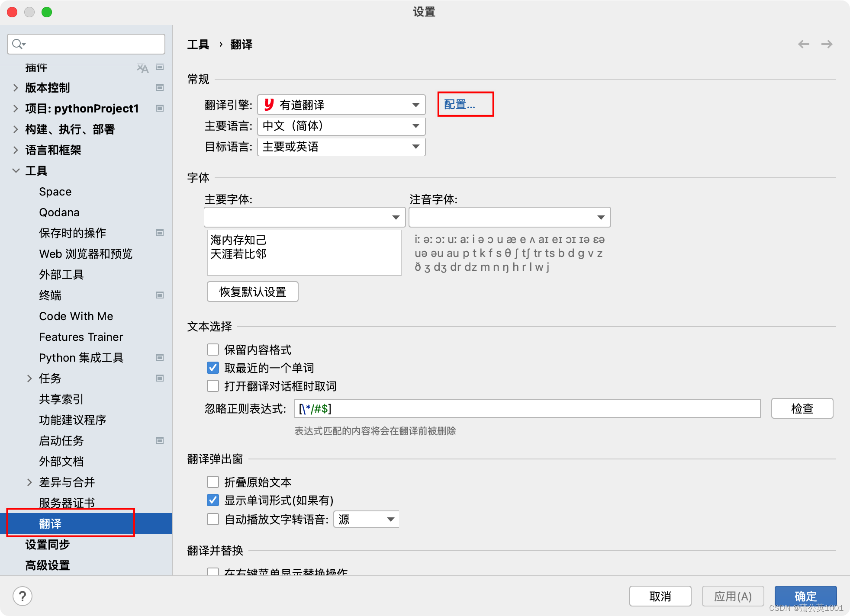Click the help question mark icon

(23, 596)
